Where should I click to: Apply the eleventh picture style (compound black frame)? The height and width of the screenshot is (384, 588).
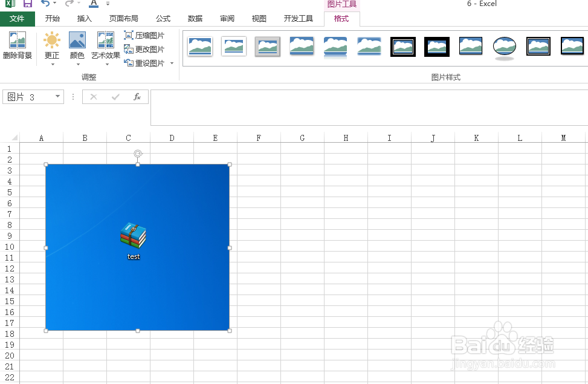538,47
